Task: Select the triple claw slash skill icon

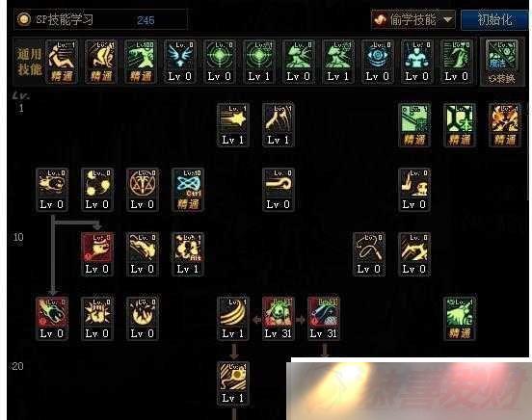Action: click(x=233, y=318)
